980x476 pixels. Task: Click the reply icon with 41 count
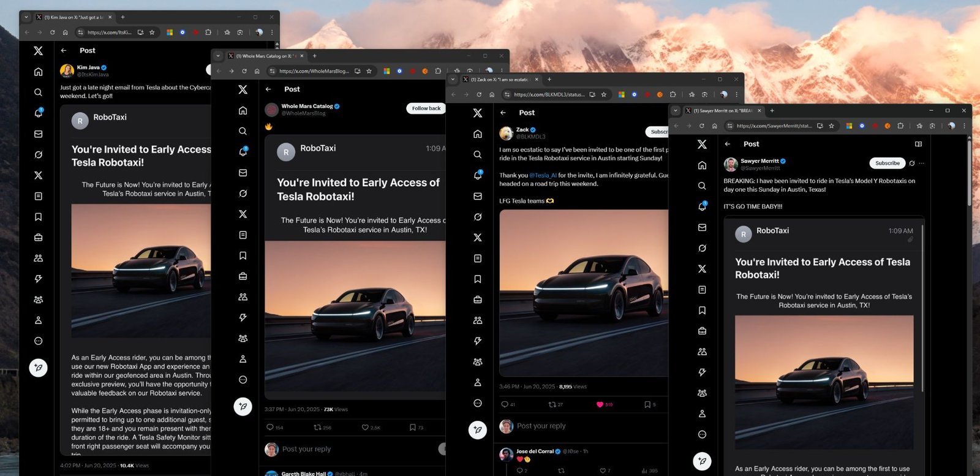505,404
